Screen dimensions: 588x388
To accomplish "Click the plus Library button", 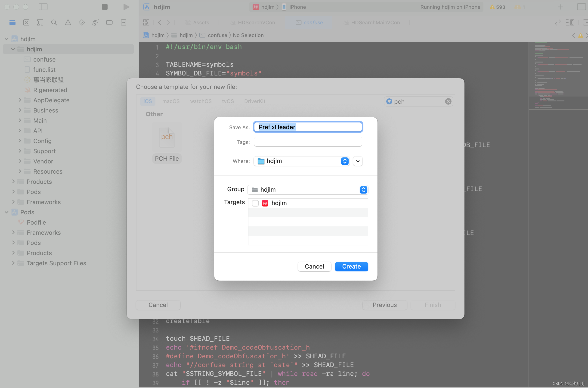I will [x=560, y=7].
